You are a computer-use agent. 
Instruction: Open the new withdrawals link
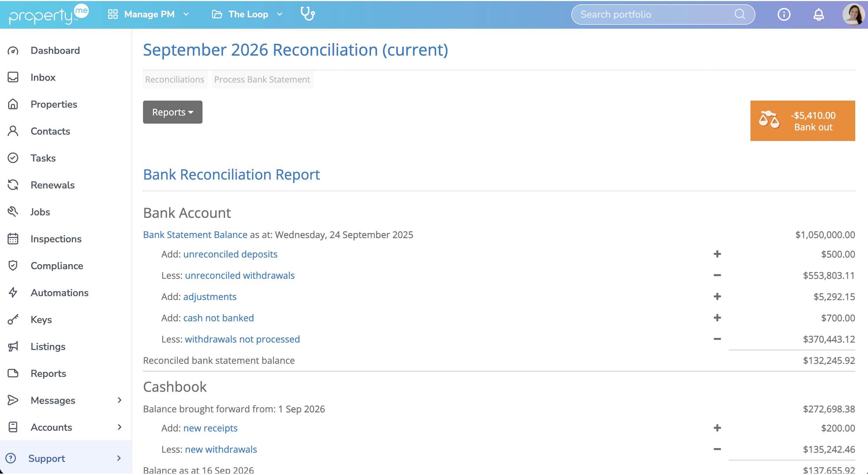tap(221, 449)
